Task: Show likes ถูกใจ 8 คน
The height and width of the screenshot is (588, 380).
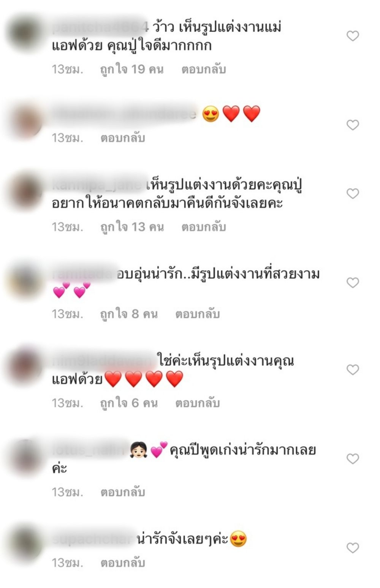Action: (129, 314)
